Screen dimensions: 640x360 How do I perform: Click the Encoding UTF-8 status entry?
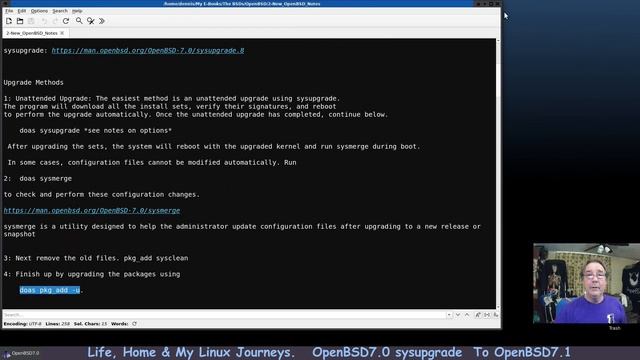22,324
